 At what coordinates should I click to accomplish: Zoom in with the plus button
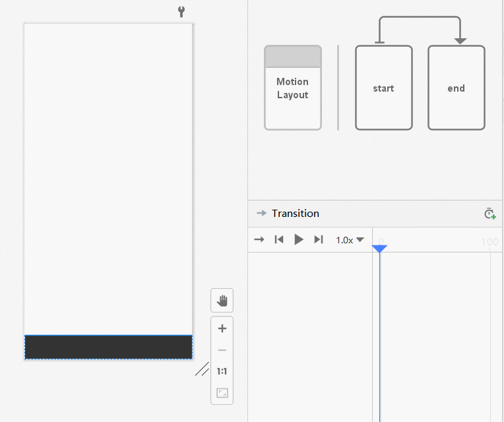[x=222, y=328]
